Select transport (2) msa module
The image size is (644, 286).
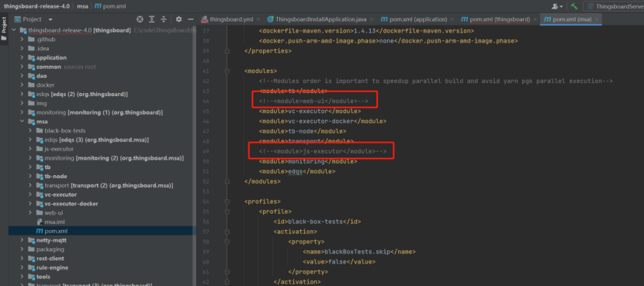point(109,185)
